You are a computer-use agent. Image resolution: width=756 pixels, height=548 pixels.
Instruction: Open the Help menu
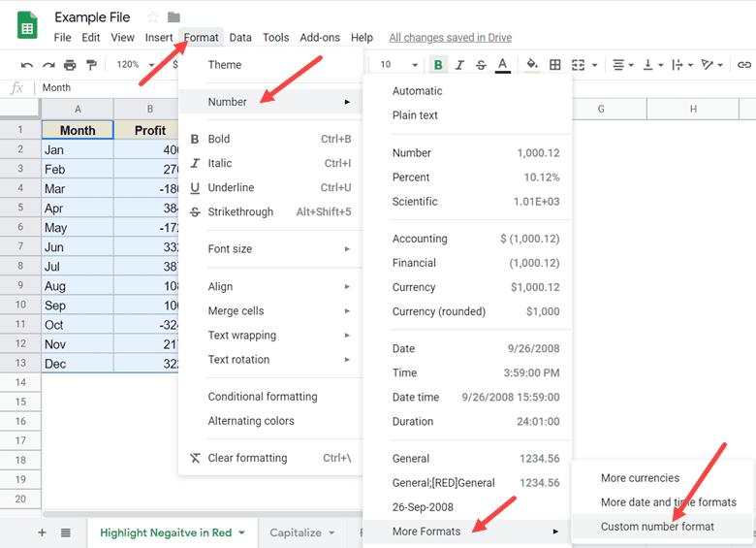tap(362, 38)
